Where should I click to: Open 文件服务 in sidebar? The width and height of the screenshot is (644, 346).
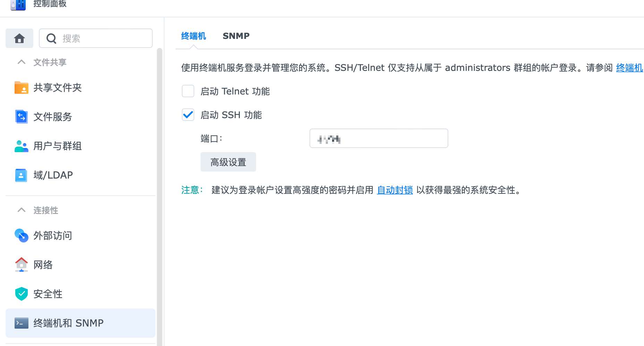click(x=80, y=117)
